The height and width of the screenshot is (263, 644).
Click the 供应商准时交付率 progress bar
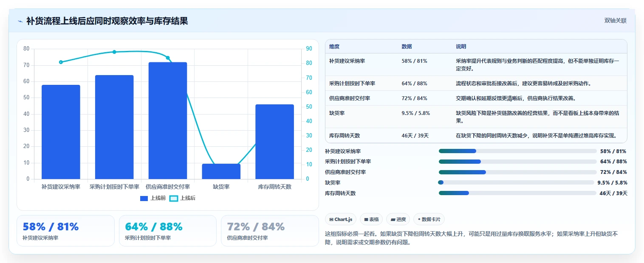click(x=518, y=172)
